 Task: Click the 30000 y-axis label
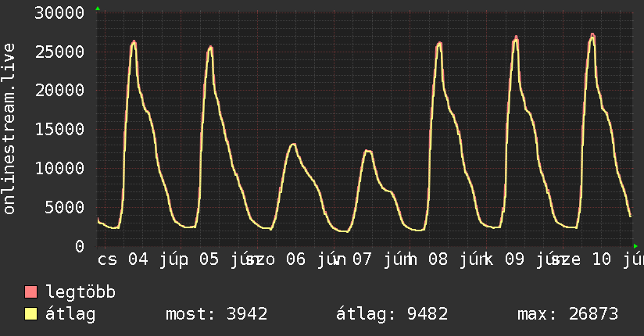click(59, 13)
